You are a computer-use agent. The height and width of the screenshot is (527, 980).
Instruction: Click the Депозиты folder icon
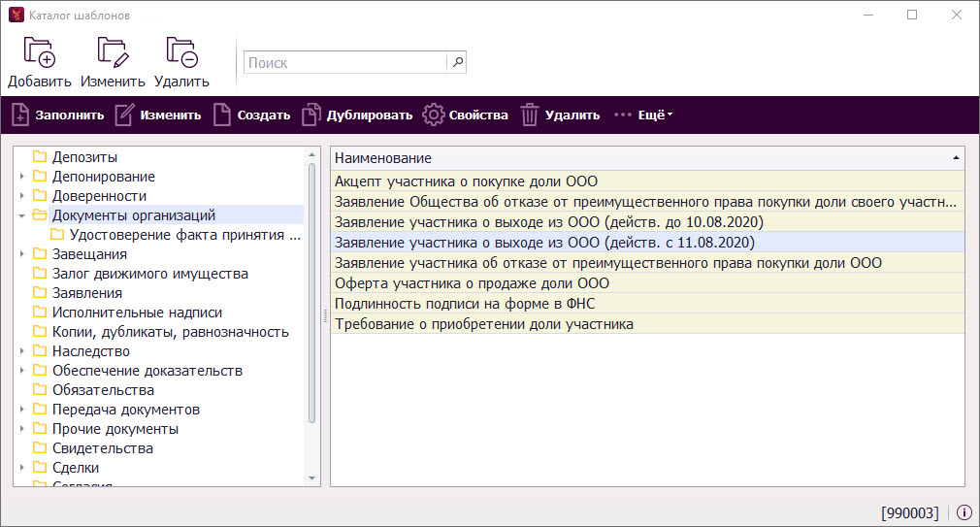(40, 156)
